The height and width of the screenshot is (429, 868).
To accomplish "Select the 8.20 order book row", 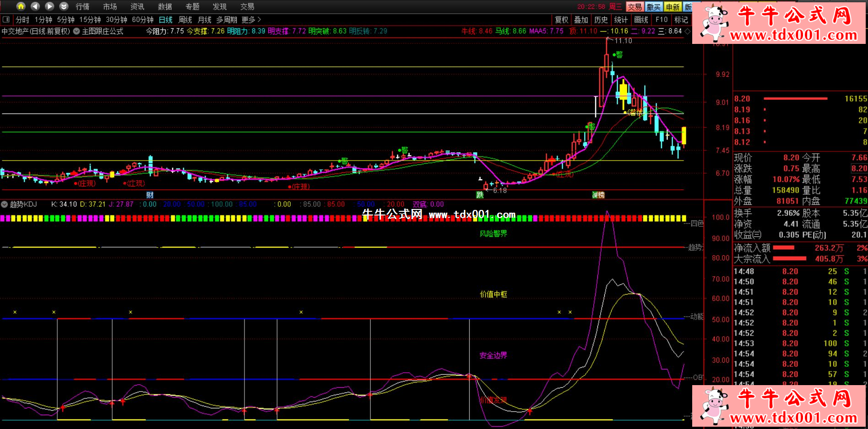I will [x=800, y=98].
